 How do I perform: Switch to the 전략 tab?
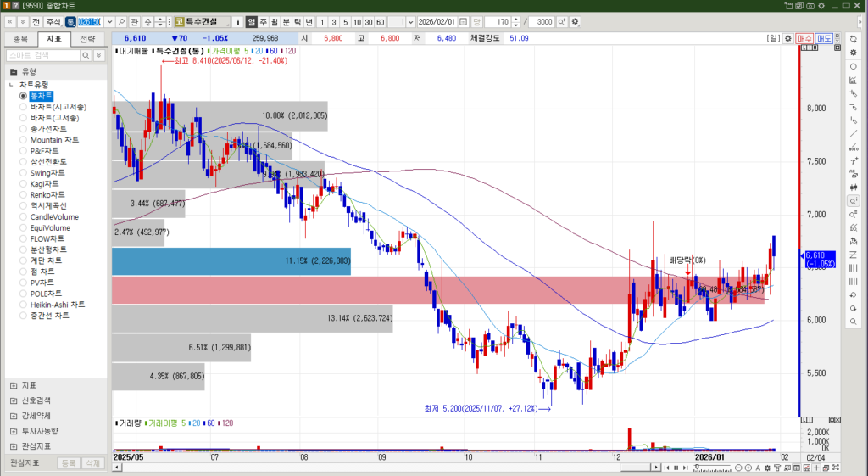(x=87, y=39)
